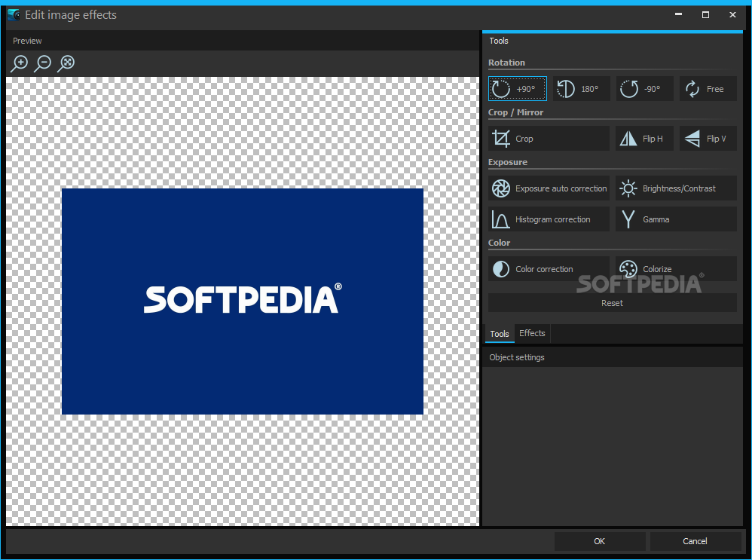Click the Softpedia preview image
This screenshot has height=560, width=752.
coord(243,301)
